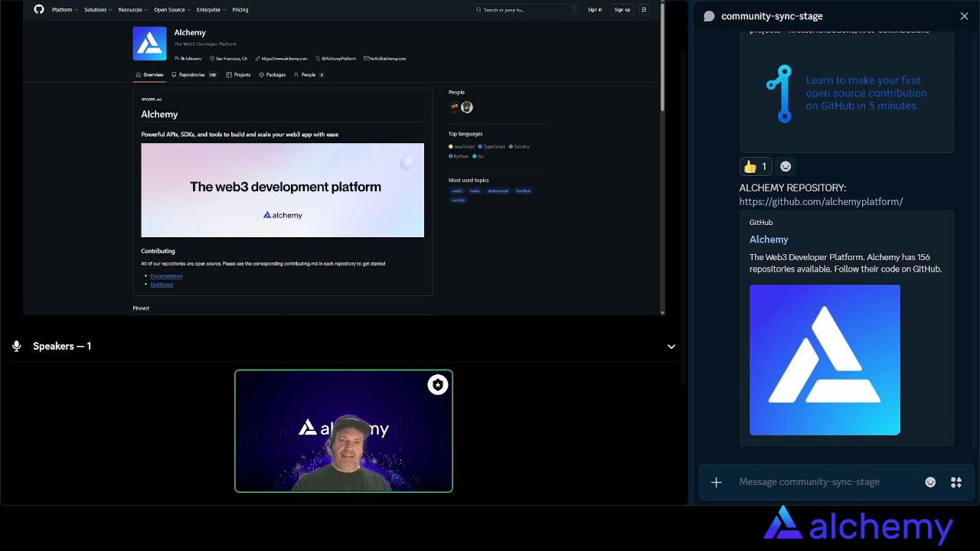Click the Documentation link in README
Screen dimensions: 980x551
(x=166, y=275)
